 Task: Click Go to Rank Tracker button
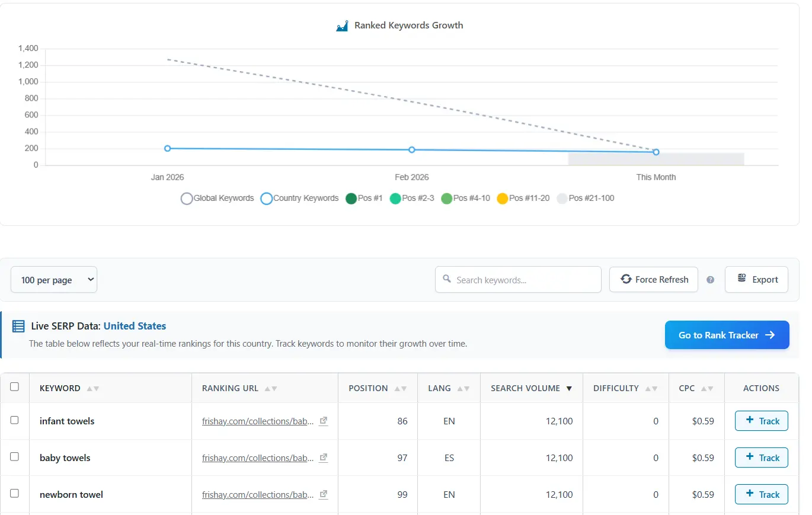pos(727,335)
